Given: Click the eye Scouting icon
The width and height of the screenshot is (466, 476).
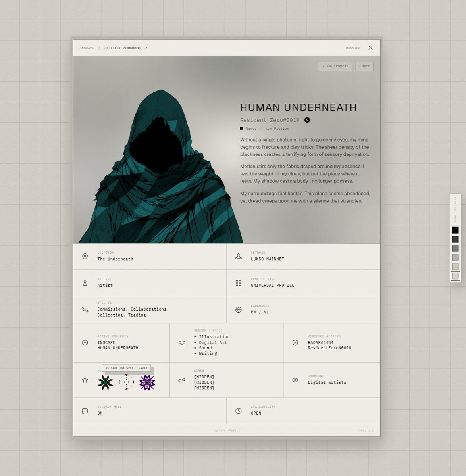Looking at the screenshot, I should (x=295, y=380).
